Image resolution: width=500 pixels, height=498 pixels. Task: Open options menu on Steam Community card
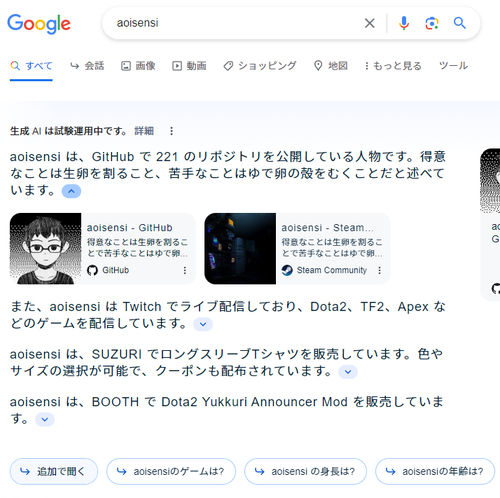[x=379, y=270]
